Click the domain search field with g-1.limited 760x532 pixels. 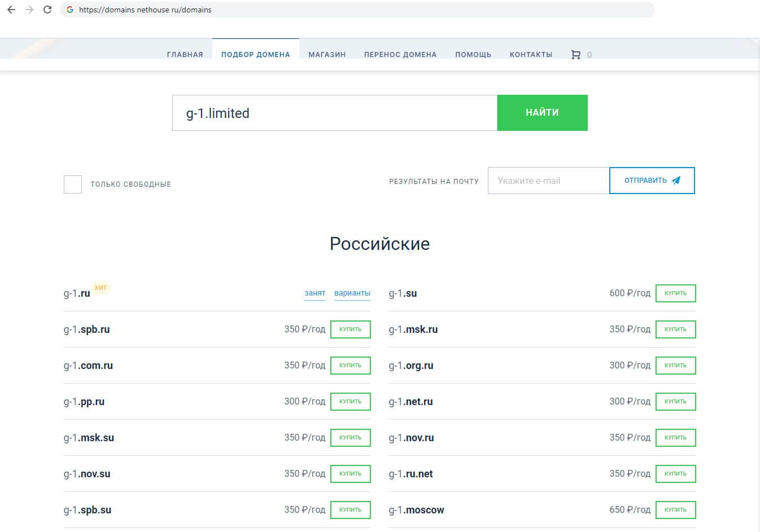pos(334,113)
